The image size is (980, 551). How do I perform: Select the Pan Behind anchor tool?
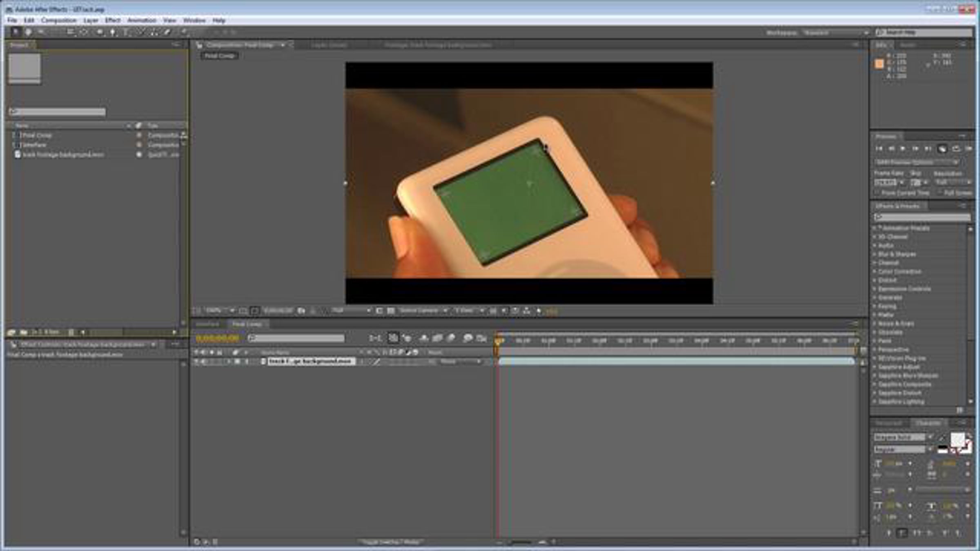coord(84,32)
